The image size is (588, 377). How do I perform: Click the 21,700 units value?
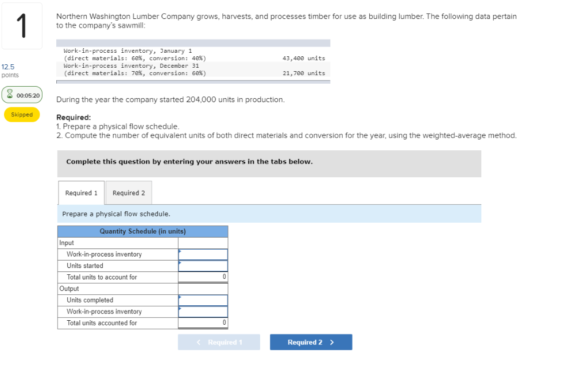(304, 73)
